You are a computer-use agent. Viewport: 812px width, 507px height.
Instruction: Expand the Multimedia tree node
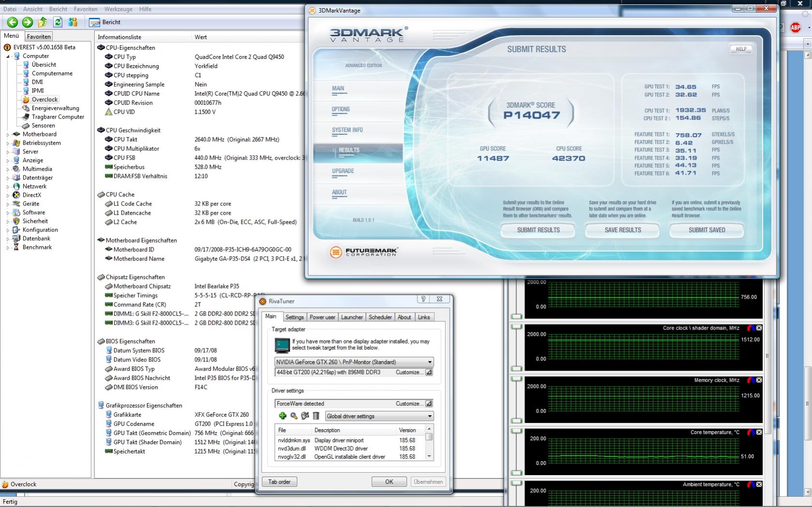click(8, 169)
